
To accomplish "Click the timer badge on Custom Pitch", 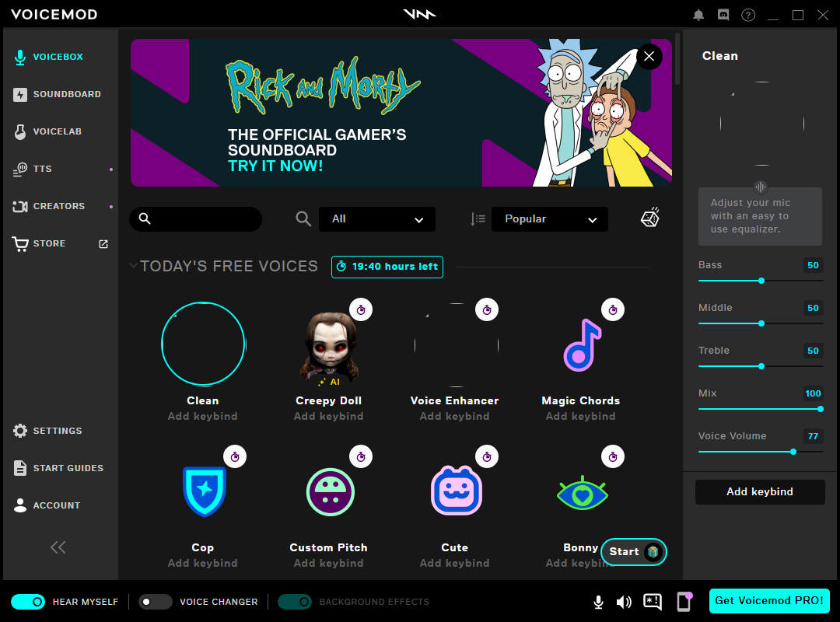I will point(361,457).
